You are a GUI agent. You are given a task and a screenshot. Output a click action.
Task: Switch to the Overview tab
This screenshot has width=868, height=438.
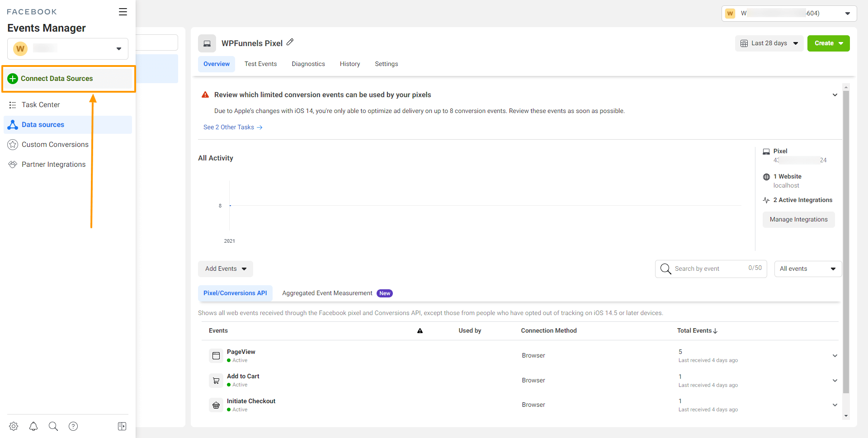click(x=217, y=64)
